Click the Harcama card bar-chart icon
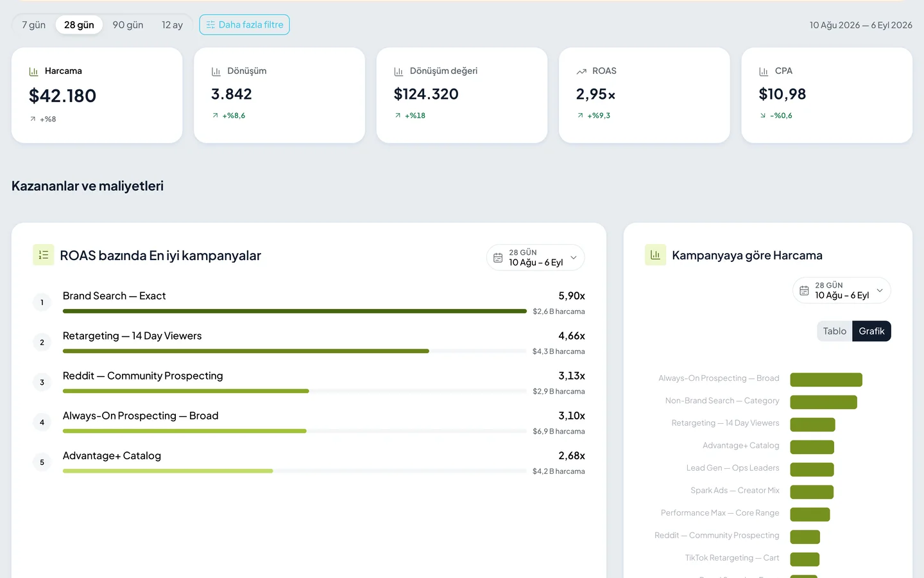This screenshot has height=578, width=924. [33, 71]
